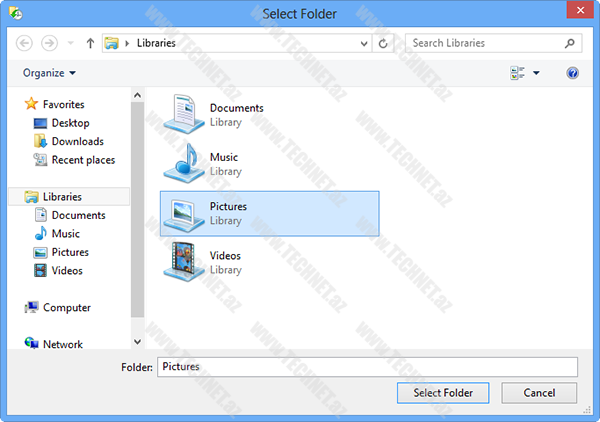Viewport: 600px width, 422px height.
Task: Select the Music library large icon
Action: click(184, 163)
